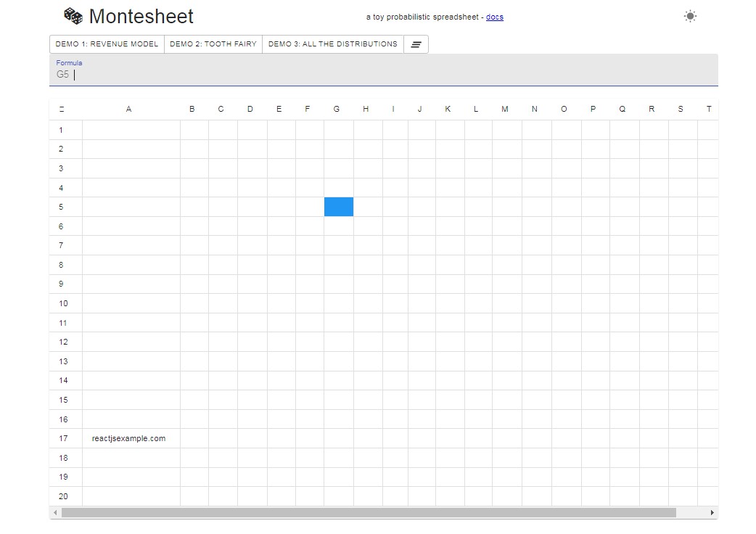The height and width of the screenshot is (534, 756).
Task: Open the hamburger menu beside the demo tabs
Action: tap(416, 44)
